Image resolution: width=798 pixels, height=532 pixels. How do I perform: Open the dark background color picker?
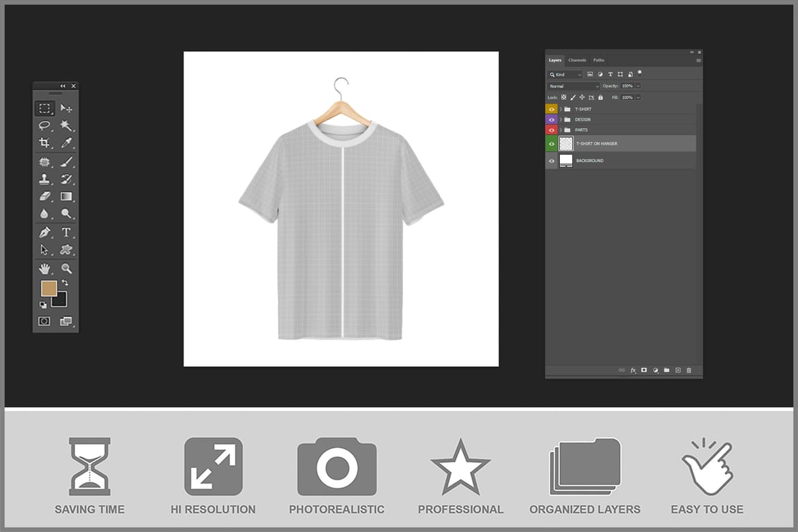click(61, 301)
